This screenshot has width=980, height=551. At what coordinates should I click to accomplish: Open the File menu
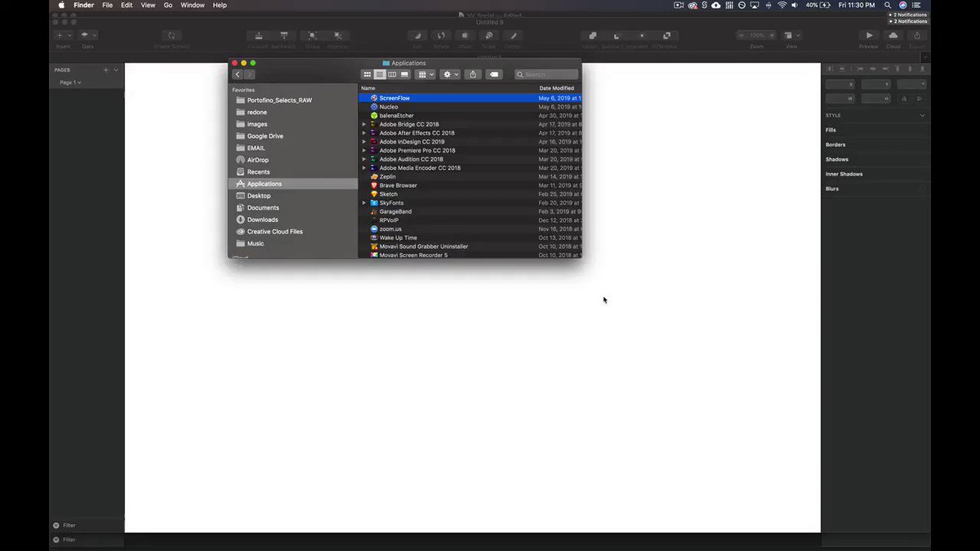(x=108, y=5)
